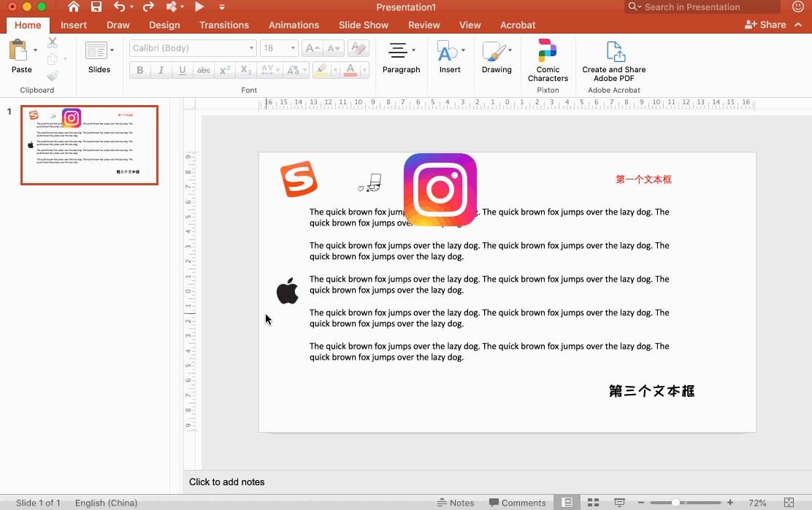Click the Paste clipboard icon
Image resolution: width=812 pixels, height=510 pixels.
[20, 57]
